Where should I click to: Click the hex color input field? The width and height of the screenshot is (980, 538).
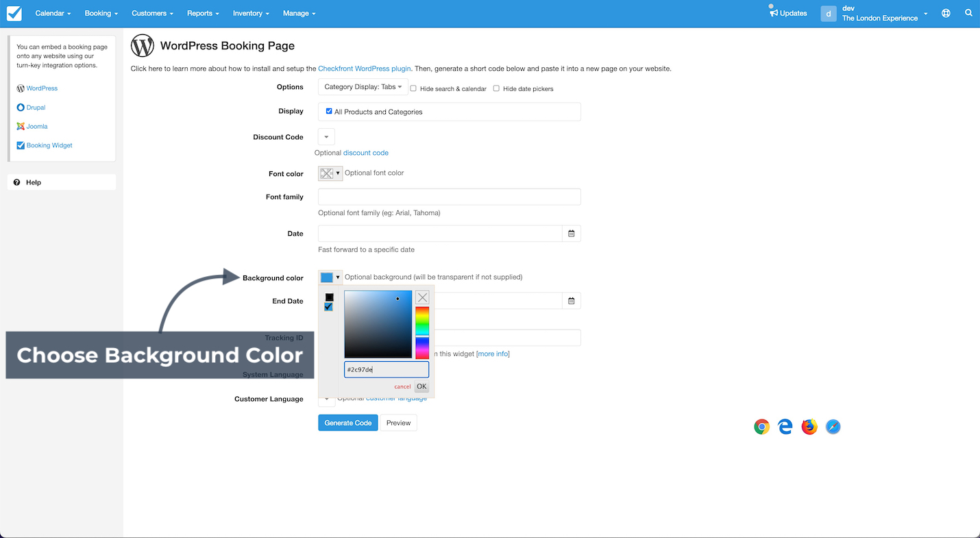[x=387, y=369]
